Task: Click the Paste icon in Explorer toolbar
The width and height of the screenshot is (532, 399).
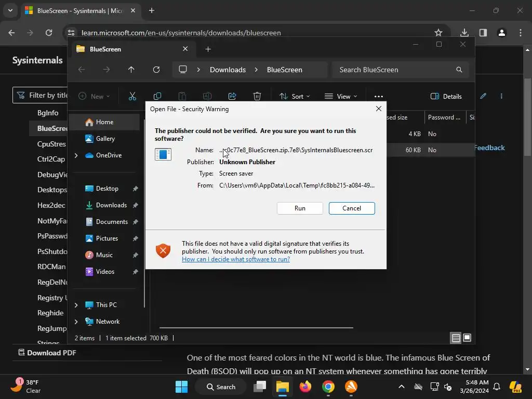Action: (x=182, y=96)
